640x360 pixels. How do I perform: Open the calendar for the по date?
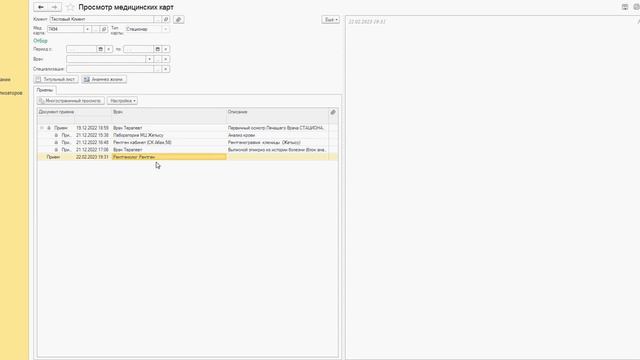[158, 49]
